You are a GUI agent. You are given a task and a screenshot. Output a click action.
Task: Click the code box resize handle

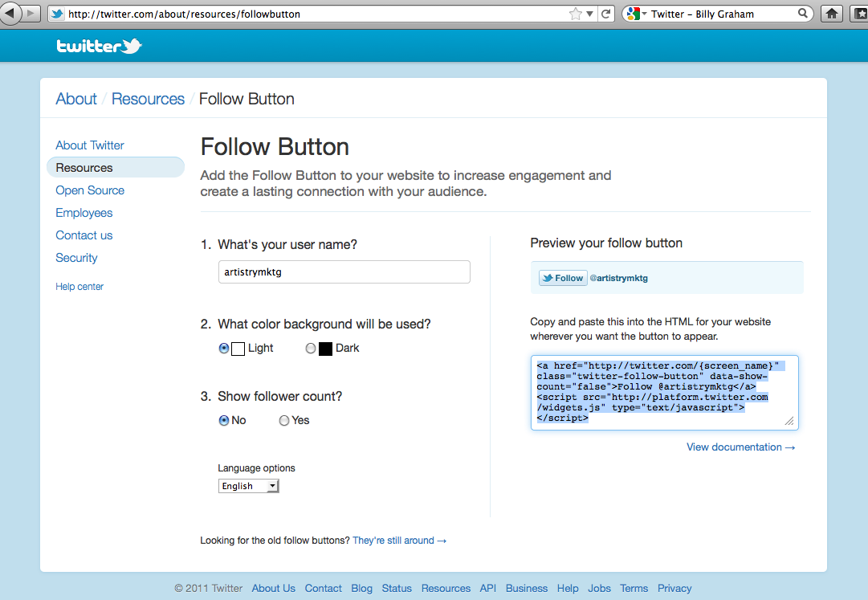click(790, 421)
